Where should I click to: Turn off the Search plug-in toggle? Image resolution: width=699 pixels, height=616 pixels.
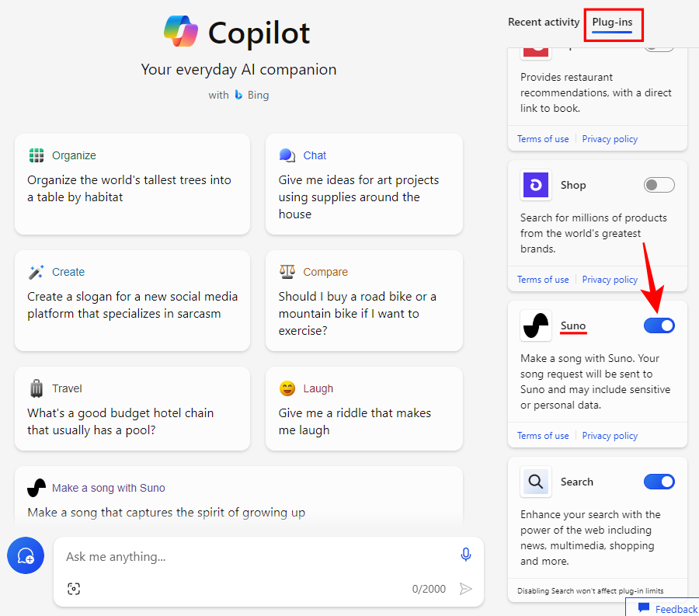(x=659, y=482)
